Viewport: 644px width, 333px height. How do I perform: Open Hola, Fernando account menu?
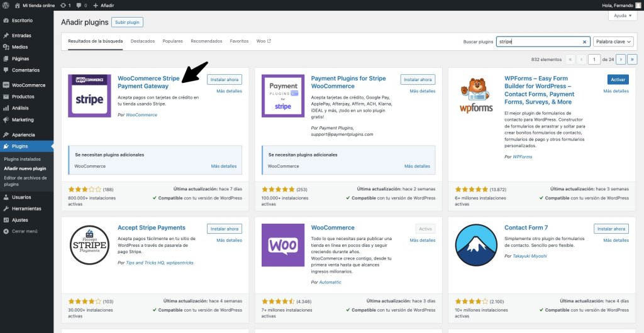point(621,5)
